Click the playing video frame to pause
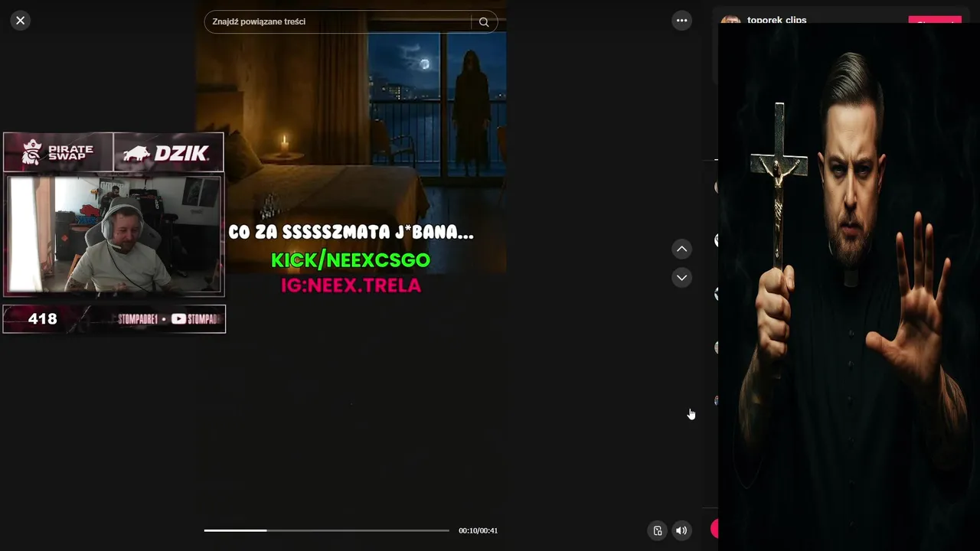980x551 pixels. click(x=351, y=275)
